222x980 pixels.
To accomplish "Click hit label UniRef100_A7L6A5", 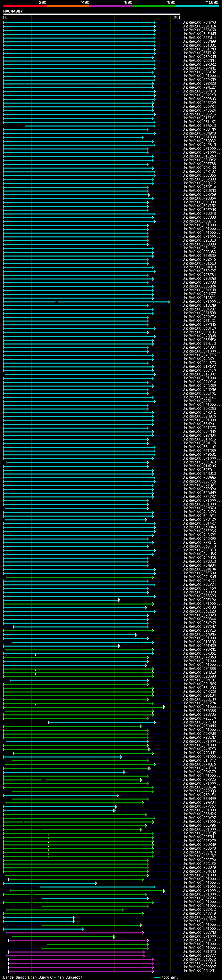I will click(x=199, y=577).
